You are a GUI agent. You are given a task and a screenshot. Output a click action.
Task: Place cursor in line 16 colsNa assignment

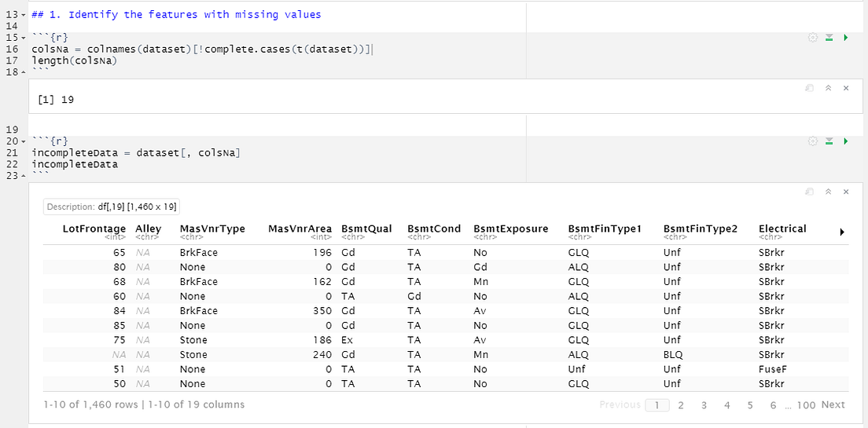click(203, 49)
